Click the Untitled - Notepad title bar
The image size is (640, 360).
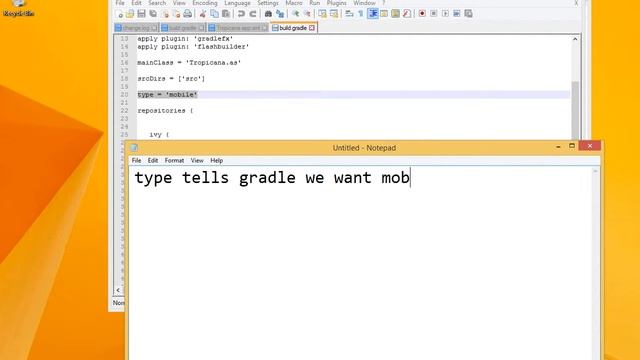click(364, 148)
